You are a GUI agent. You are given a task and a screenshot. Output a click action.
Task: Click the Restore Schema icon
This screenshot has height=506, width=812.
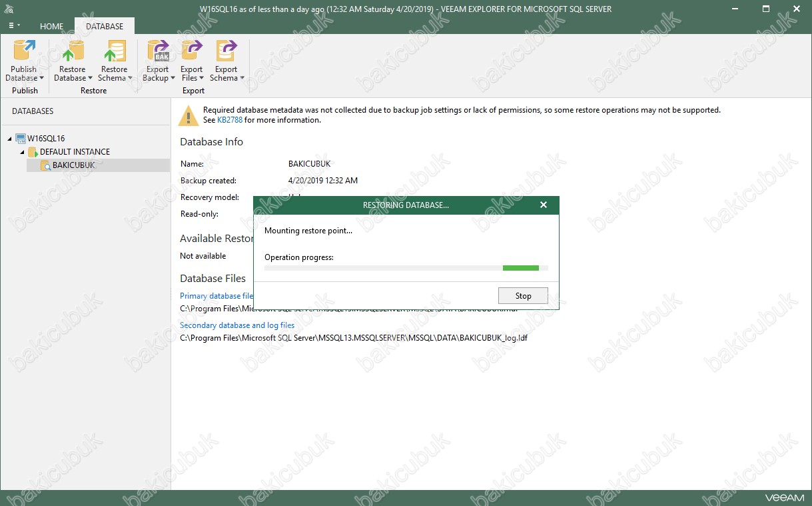click(x=114, y=52)
